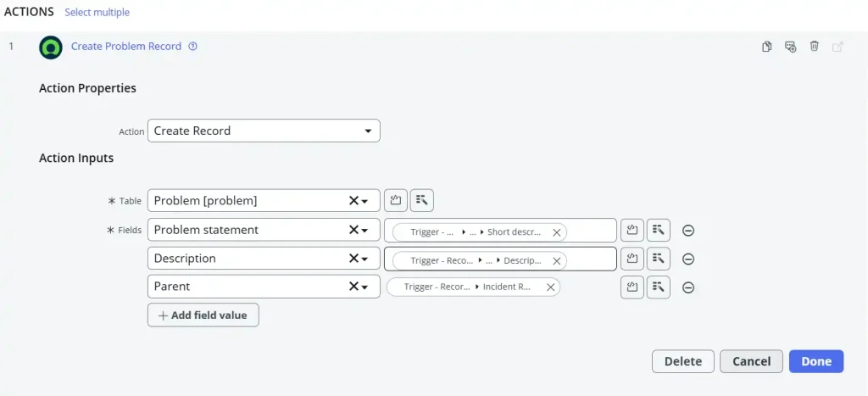Remove the Description field row with the minus icon
868x396 pixels.
click(x=688, y=259)
